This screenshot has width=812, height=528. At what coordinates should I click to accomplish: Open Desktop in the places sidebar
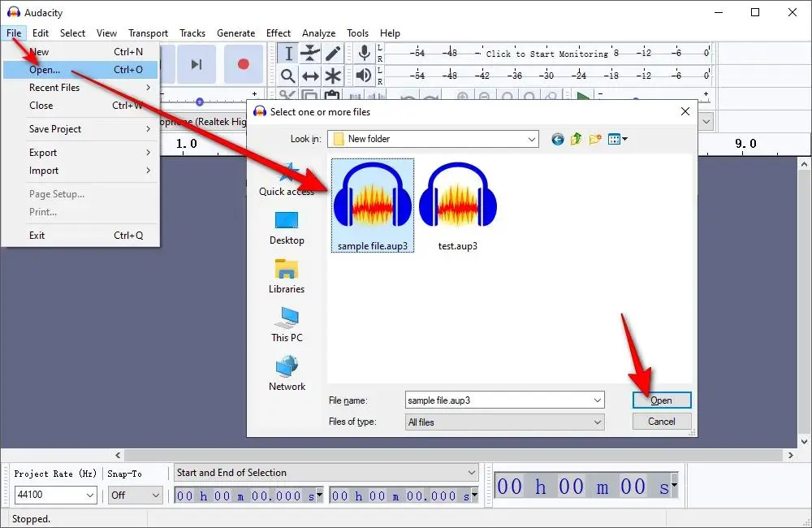287,228
